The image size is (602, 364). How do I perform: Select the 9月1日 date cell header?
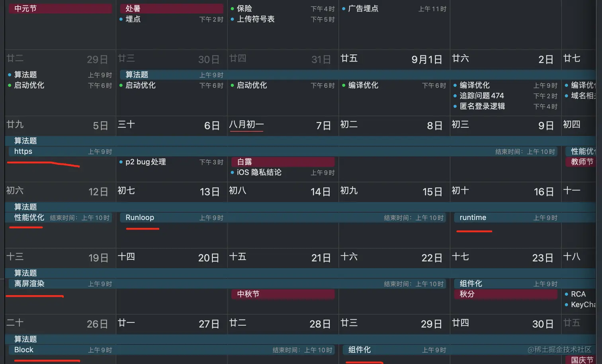tap(426, 60)
